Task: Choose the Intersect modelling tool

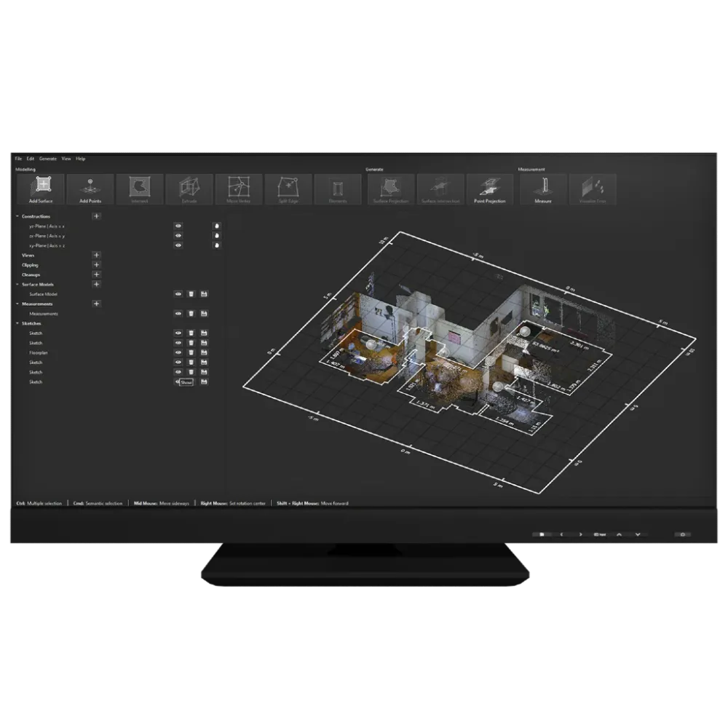Action: point(140,189)
